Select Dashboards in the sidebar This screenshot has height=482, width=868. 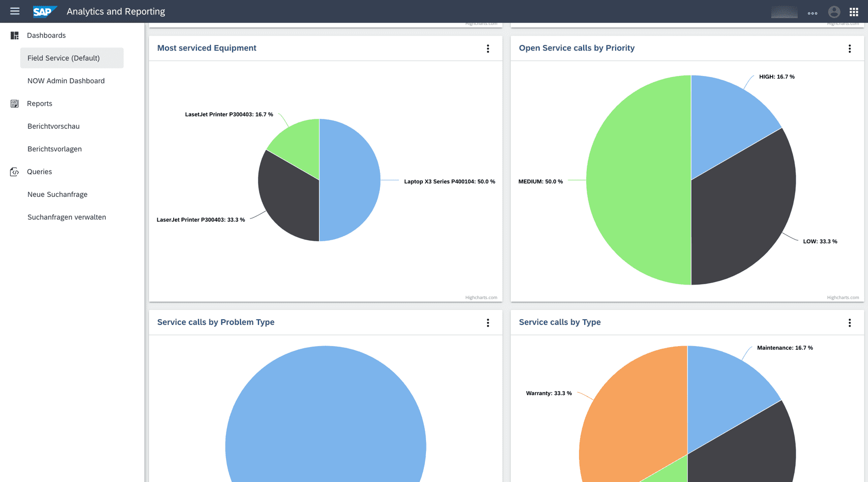[46, 35]
